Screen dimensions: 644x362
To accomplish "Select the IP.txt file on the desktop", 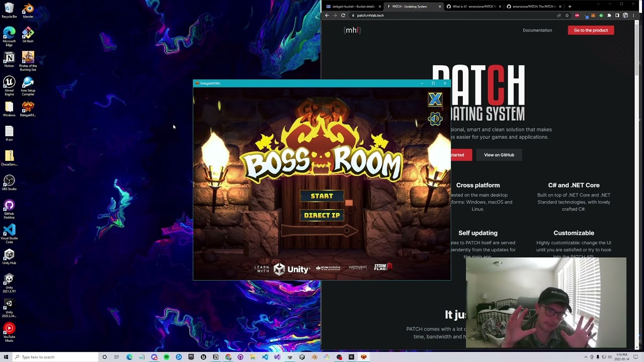I will click(9, 134).
